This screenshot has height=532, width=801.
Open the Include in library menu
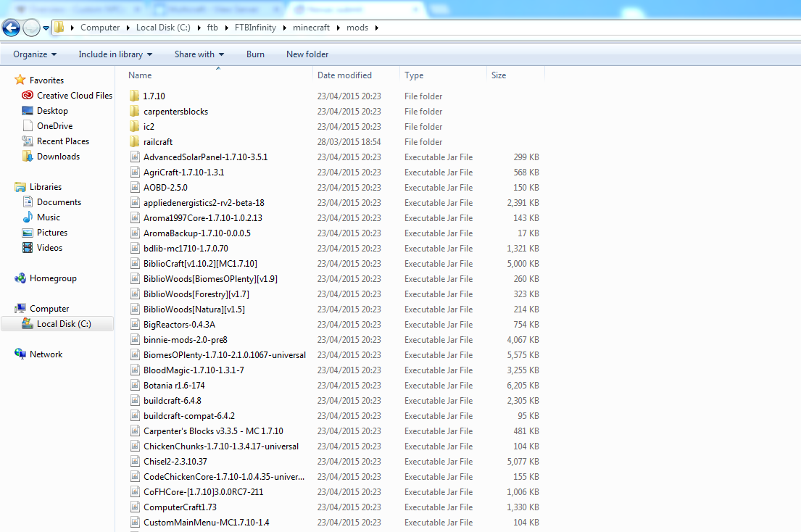115,54
